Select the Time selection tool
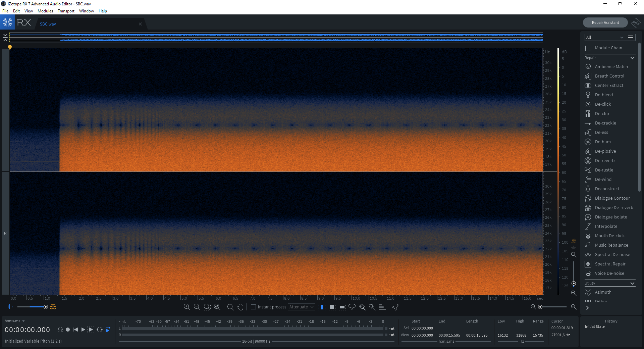Screen dimensions: 644x349 [x=322, y=307]
